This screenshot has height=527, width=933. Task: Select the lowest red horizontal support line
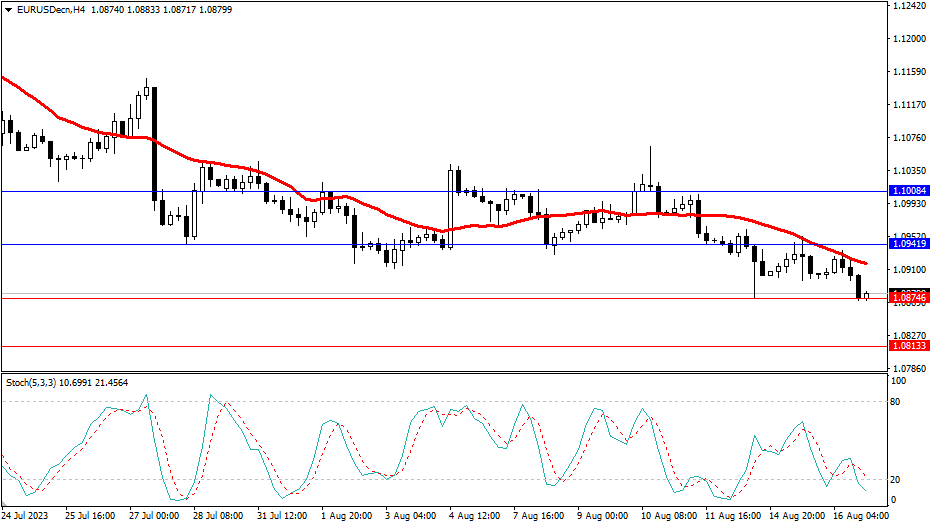pos(440,346)
